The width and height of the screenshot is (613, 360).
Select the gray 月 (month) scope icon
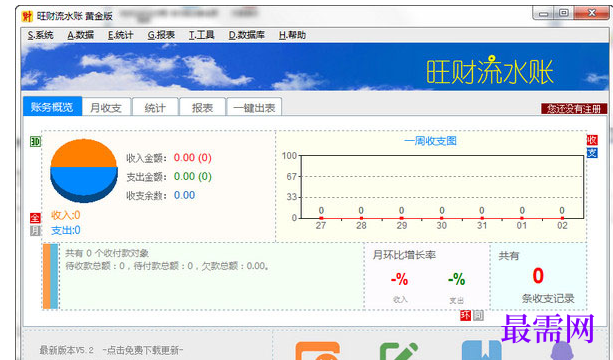click(x=35, y=231)
